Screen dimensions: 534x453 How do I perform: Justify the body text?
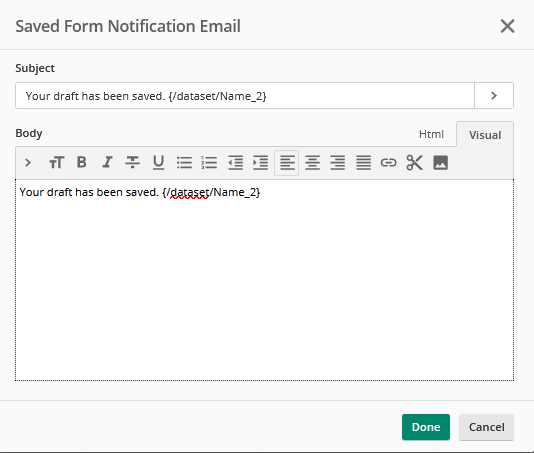(363, 163)
